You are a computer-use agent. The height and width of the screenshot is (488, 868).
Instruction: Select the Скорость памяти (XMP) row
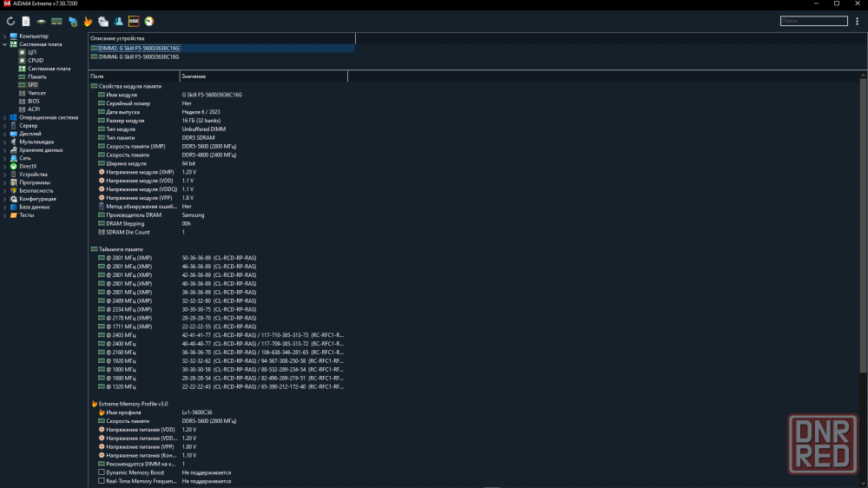click(x=218, y=146)
